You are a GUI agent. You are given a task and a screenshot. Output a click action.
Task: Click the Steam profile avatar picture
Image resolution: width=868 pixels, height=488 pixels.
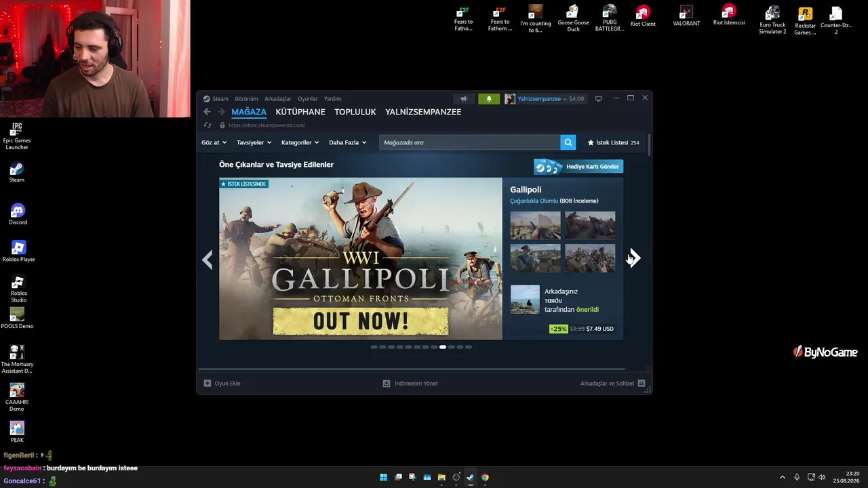tap(510, 99)
